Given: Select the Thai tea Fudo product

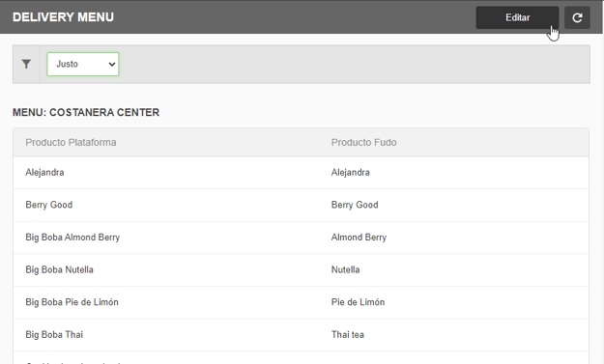Looking at the screenshot, I should point(348,335).
